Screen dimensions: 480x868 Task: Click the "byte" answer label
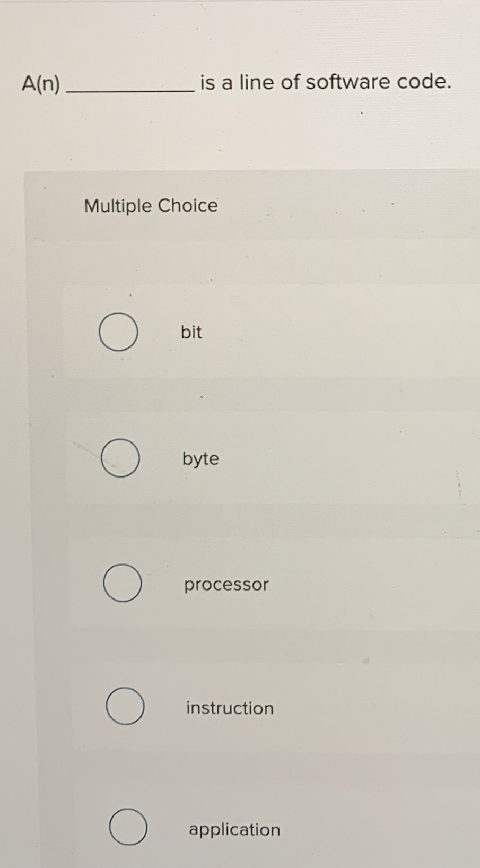click(200, 458)
